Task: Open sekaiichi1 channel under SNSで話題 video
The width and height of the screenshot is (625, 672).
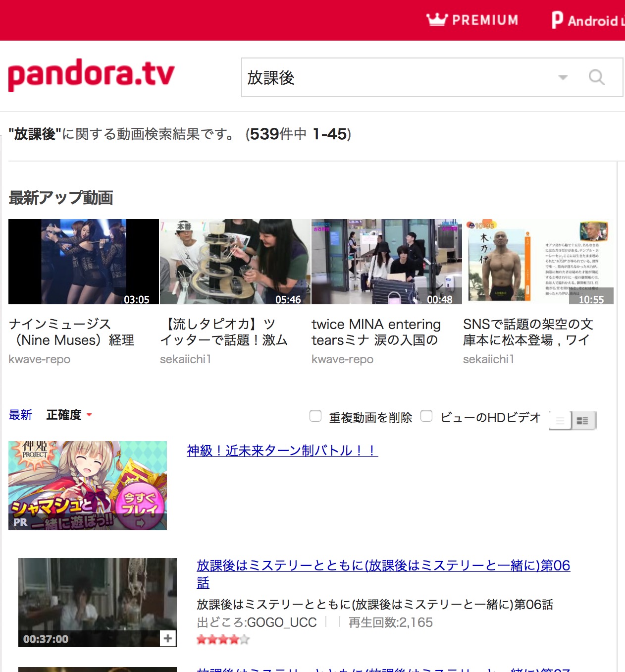Action: click(489, 359)
